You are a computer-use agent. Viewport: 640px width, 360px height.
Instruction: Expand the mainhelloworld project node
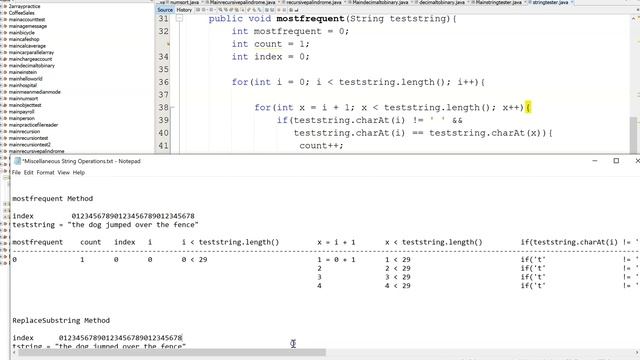[x=1, y=79]
